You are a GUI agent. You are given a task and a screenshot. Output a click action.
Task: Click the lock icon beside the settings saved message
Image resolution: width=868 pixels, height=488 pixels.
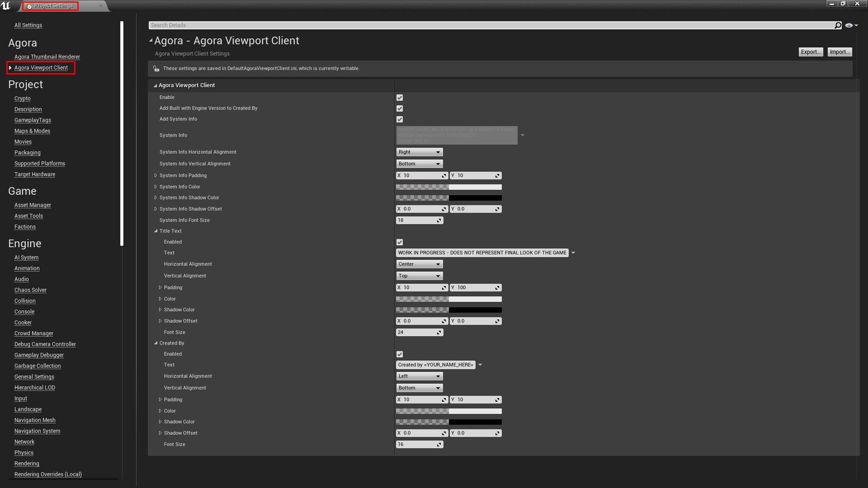156,68
